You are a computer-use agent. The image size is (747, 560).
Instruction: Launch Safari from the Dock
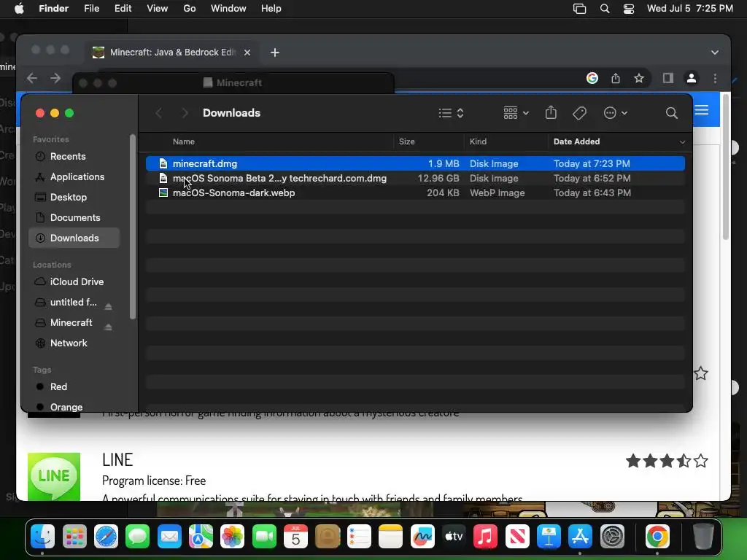106,537
